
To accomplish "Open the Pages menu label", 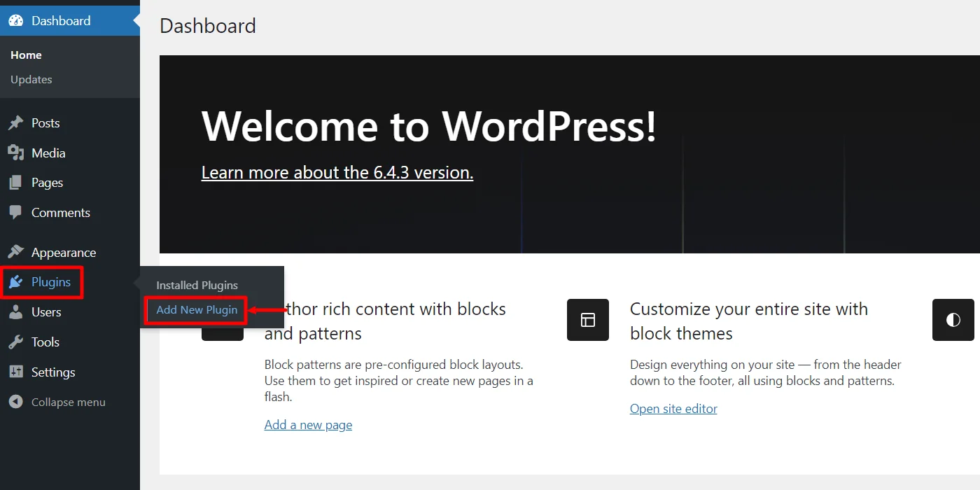I will [48, 183].
